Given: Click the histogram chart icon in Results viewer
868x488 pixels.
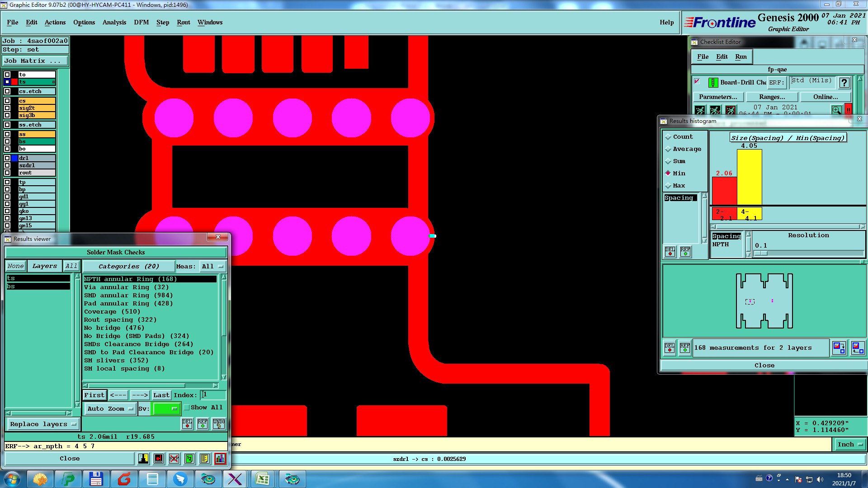Looking at the screenshot, I should 220,459.
